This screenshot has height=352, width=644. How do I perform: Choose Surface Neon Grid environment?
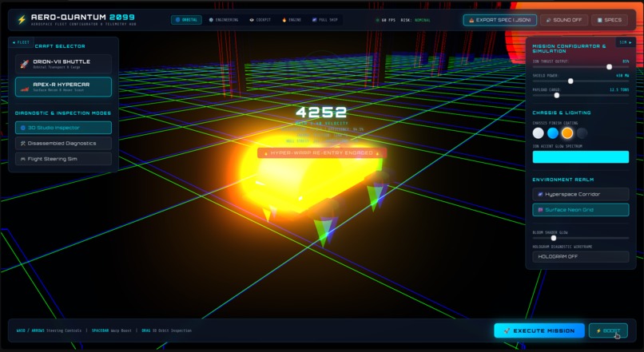581,210
